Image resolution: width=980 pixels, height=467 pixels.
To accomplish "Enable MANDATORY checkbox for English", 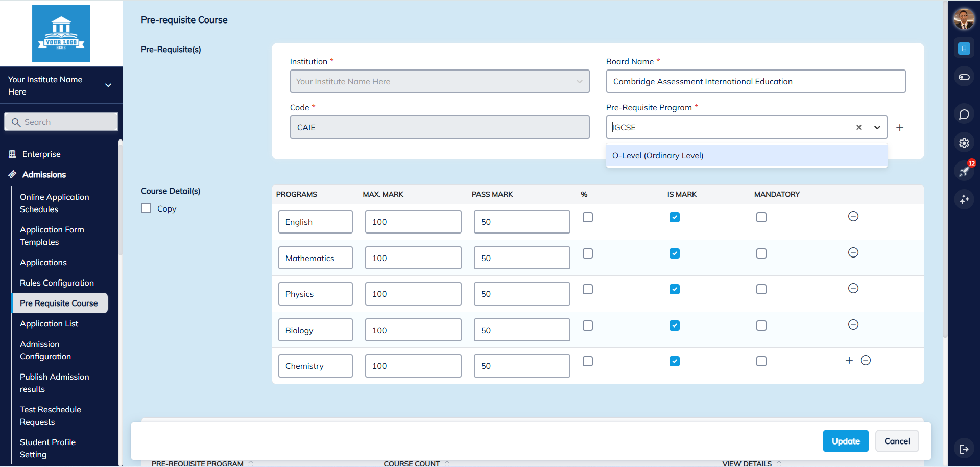I will tap(761, 217).
